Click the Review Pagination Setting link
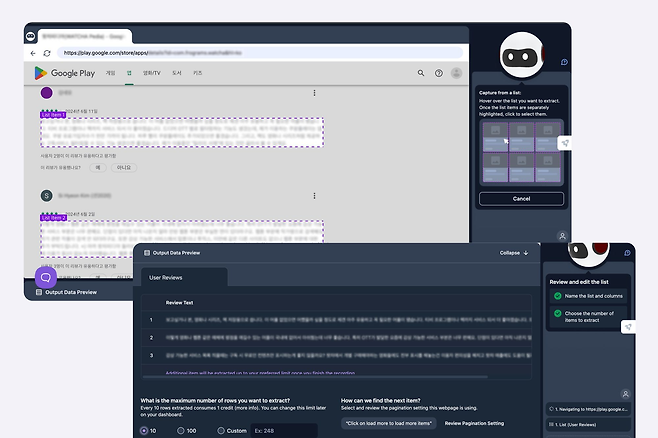The width and height of the screenshot is (658, 438). [x=474, y=424]
